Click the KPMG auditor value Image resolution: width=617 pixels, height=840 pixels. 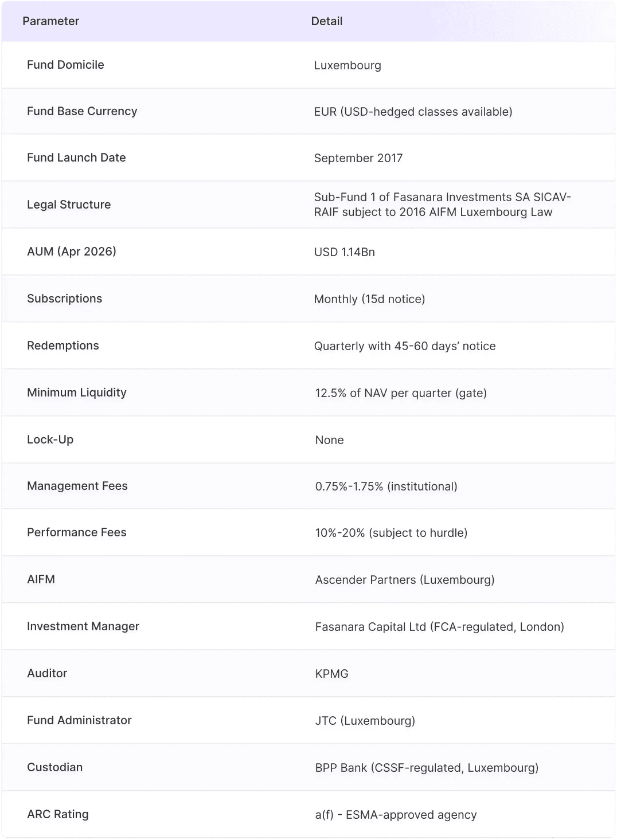[331, 674]
